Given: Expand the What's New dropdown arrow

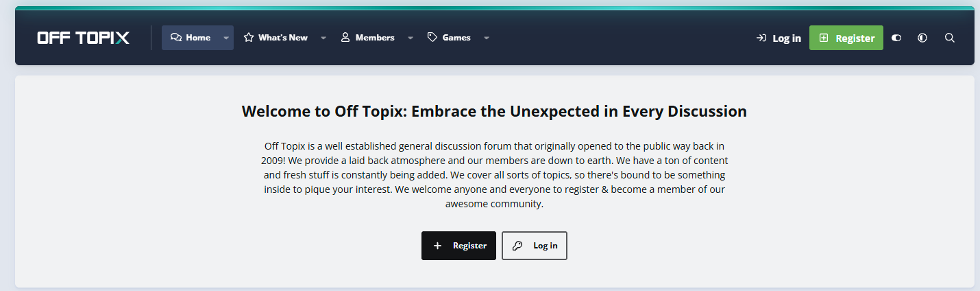Looking at the screenshot, I should click(323, 38).
